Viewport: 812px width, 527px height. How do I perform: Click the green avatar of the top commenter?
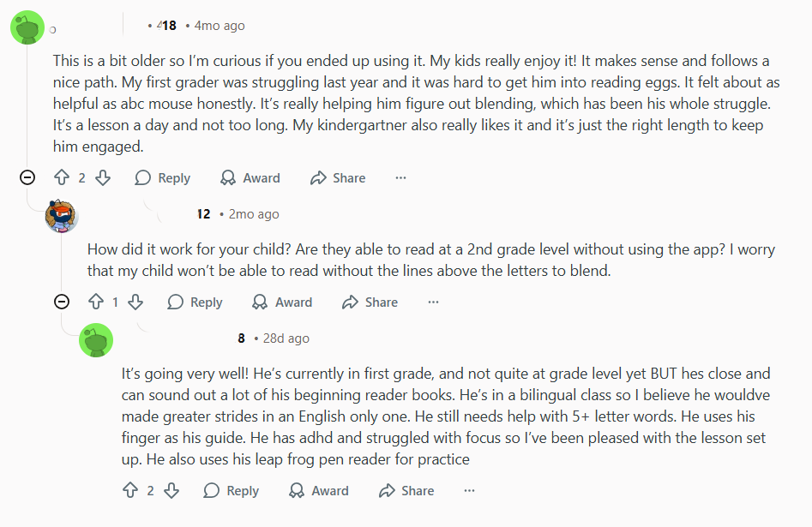(27, 27)
